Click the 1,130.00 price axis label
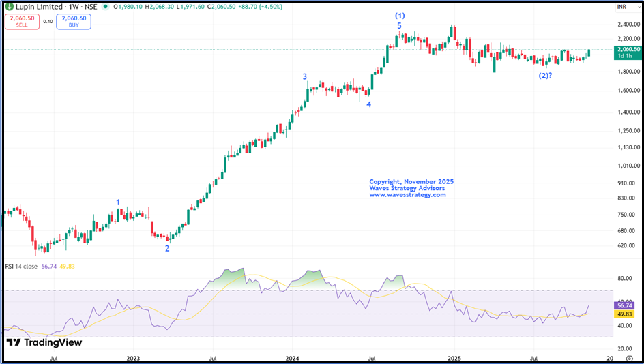This screenshot has height=364, width=644. (628, 147)
